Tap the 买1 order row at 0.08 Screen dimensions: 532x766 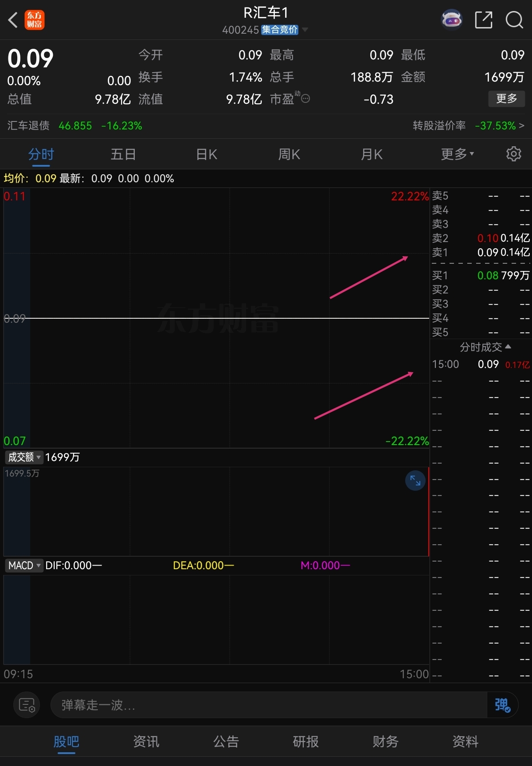[481, 275]
